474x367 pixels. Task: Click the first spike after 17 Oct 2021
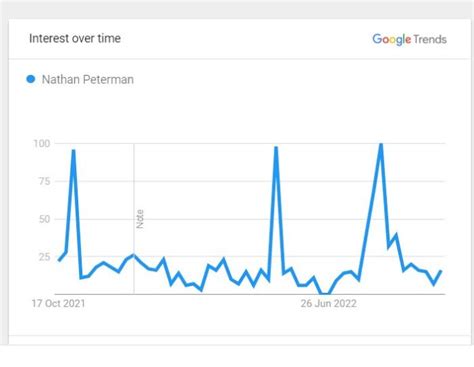[73, 151]
